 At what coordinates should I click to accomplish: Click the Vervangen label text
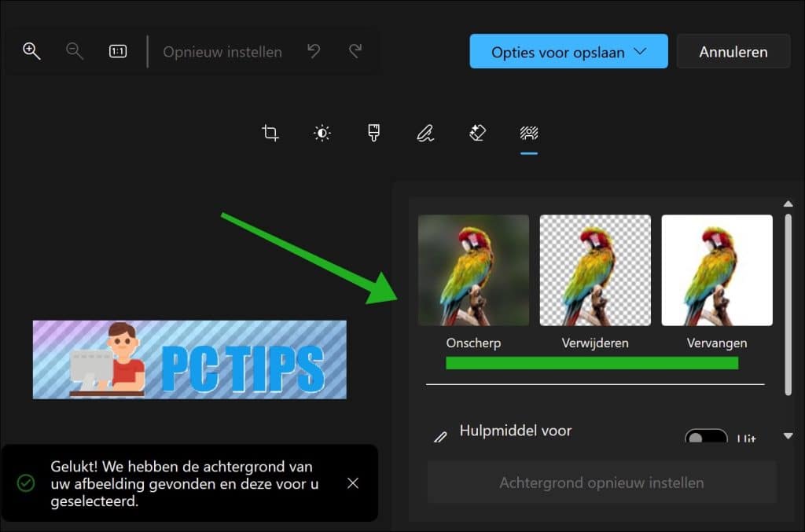(x=717, y=343)
